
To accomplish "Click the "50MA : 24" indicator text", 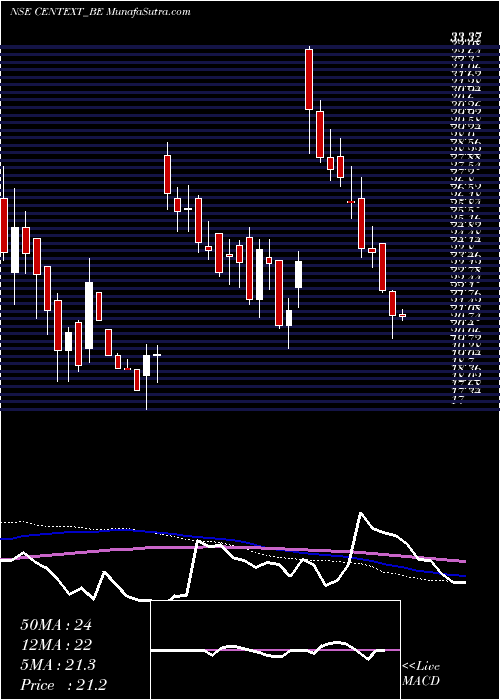I will click(56, 625).
